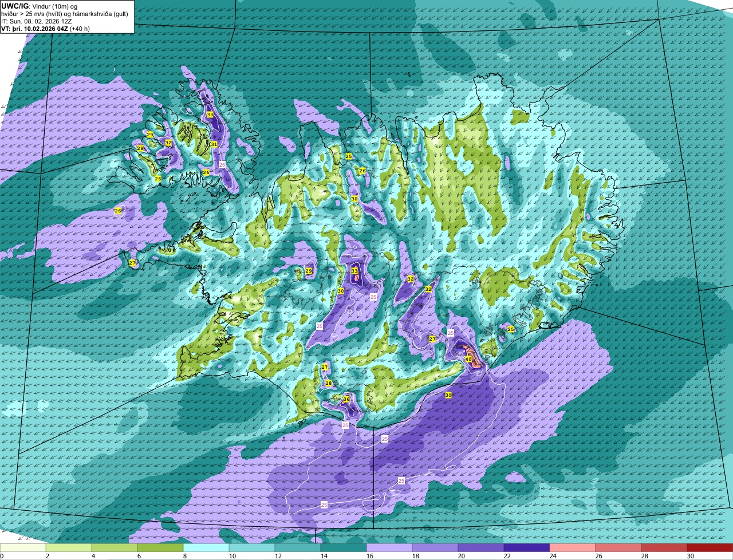Viewport: 733px width, 560px height.
Task: Select the 8–10 m/s pale cyan legend swatch
Action: [x=206, y=548]
